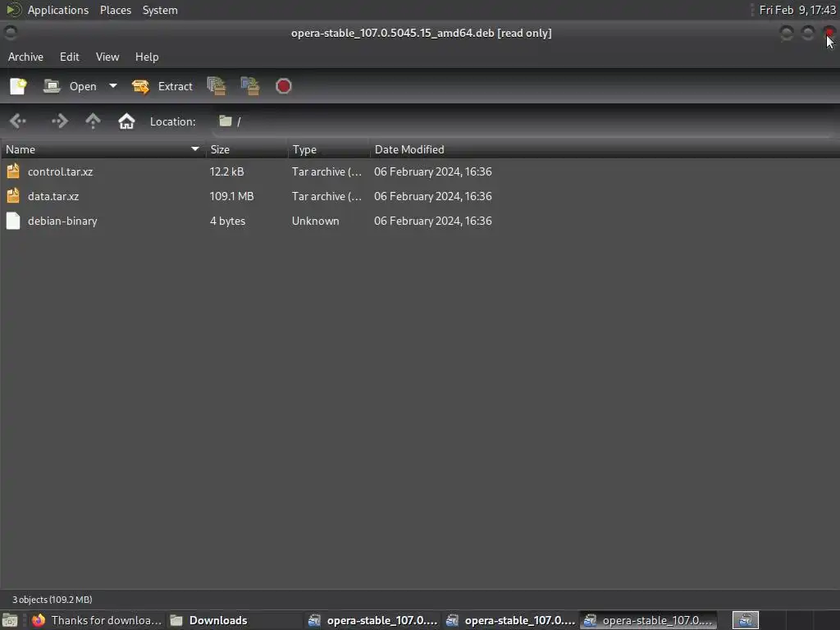The width and height of the screenshot is (840, 630).
Task: Click the debian-binary date modified cell
Action: 433,221
